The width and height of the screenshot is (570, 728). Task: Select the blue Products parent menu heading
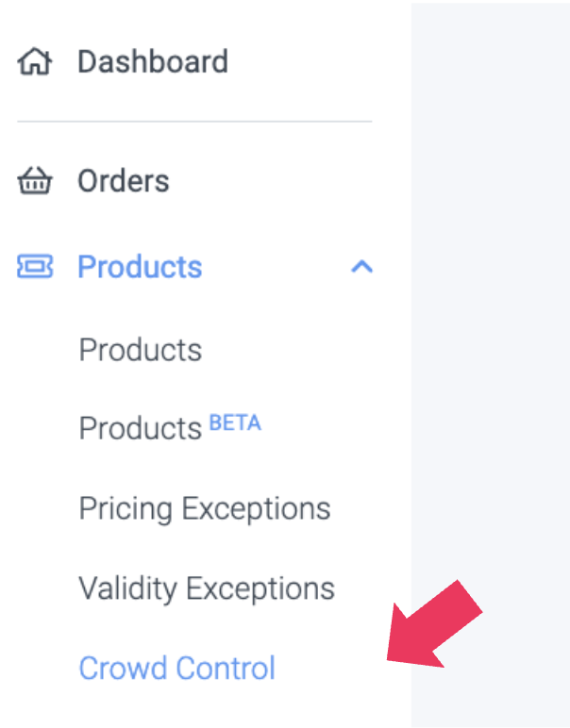coord(140,267)
